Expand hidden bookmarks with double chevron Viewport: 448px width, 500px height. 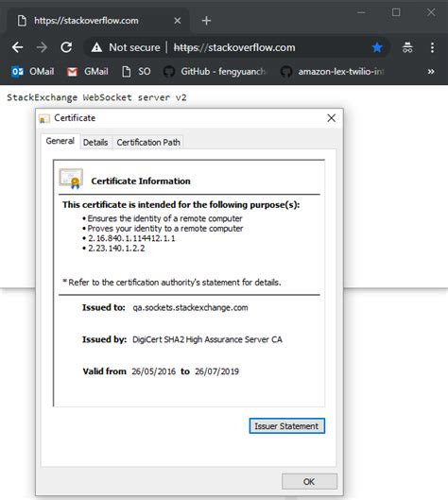click(x=431, y=72)
